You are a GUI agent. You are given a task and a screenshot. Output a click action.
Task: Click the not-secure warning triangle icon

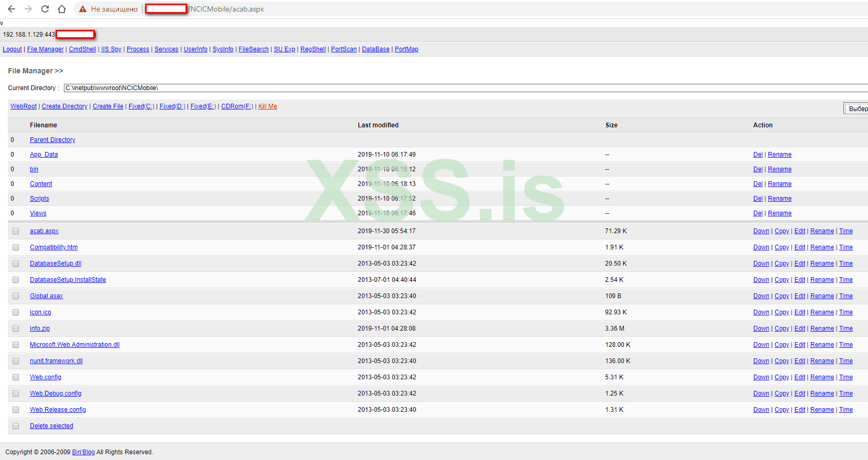coord(83,9)
